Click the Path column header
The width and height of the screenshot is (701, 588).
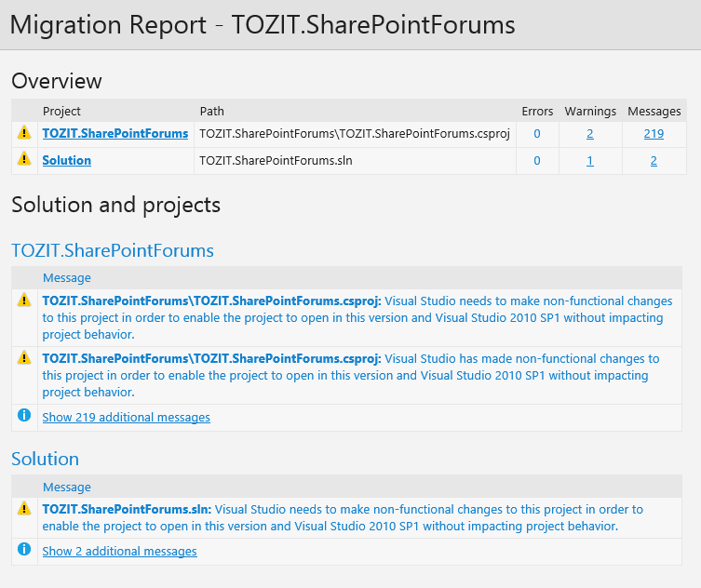(212, 112)
